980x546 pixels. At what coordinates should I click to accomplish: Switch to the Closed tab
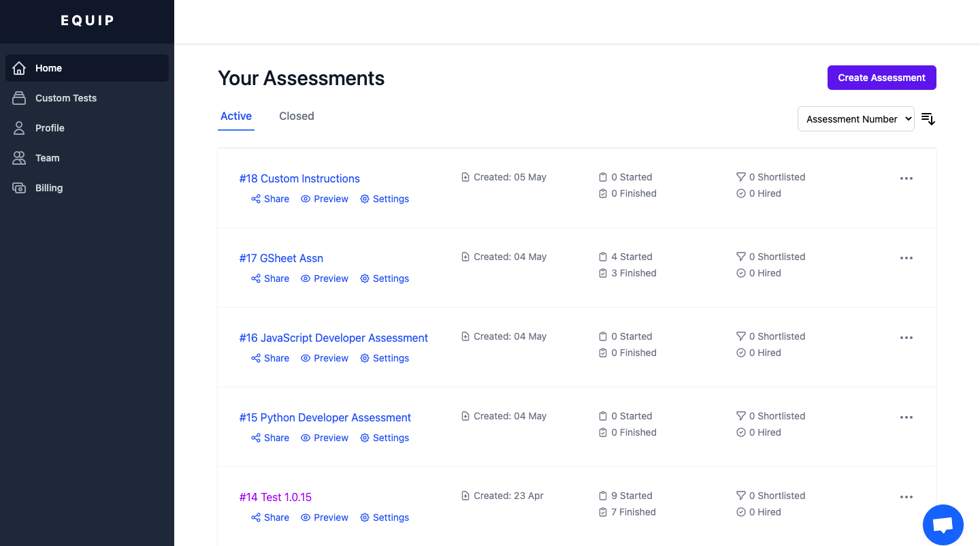click(296, 116)
